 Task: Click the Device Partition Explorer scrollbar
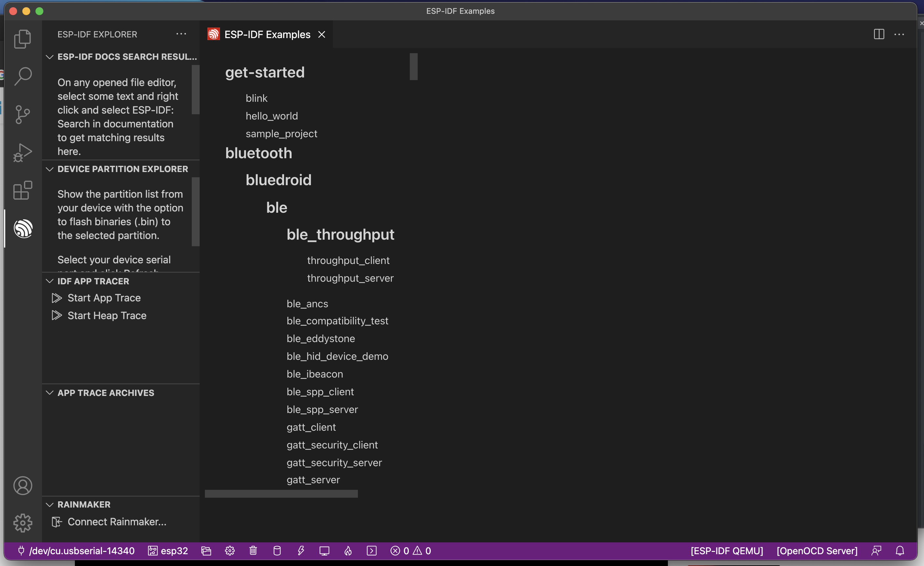pyautogui.click(x=195, y=212)
